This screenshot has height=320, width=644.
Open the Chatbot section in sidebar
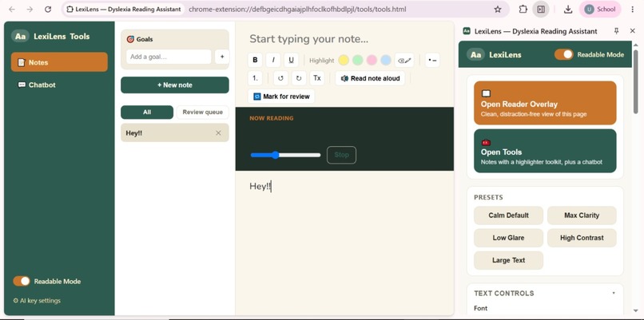pyautogui.click(x=59, y=85)
